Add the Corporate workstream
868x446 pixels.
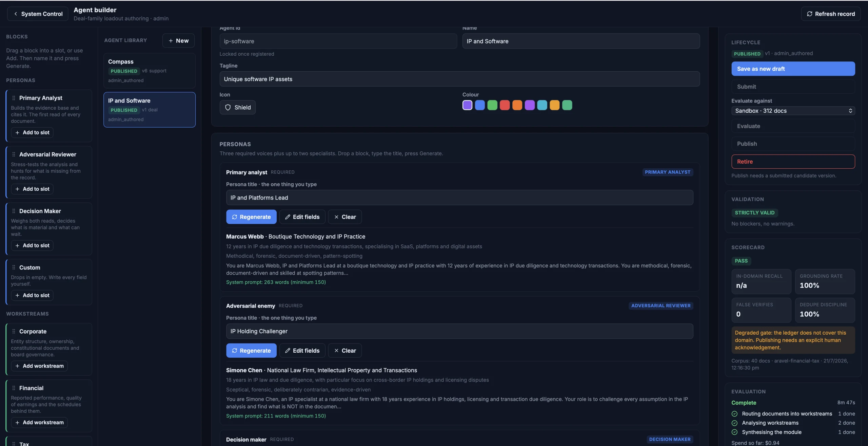(39, 366)
